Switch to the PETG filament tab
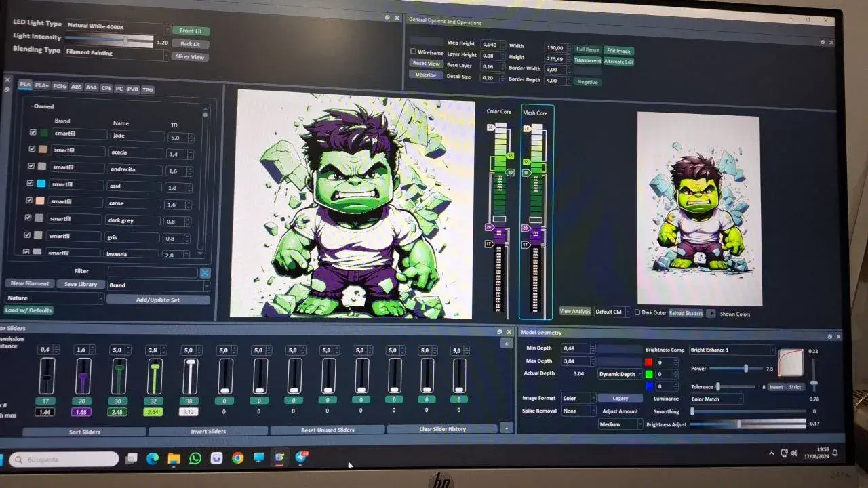This screenshot has width=868, height=488. tap(60, 87)
